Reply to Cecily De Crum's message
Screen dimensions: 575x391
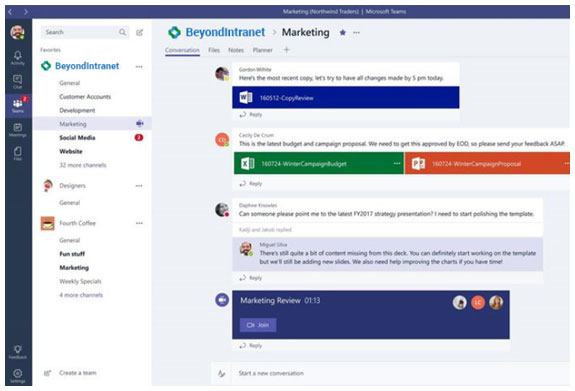tap(251, 184)
